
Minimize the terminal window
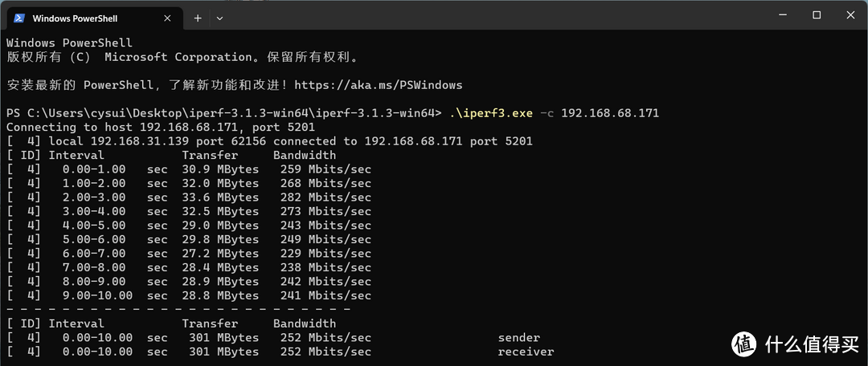tap(780, 15)
